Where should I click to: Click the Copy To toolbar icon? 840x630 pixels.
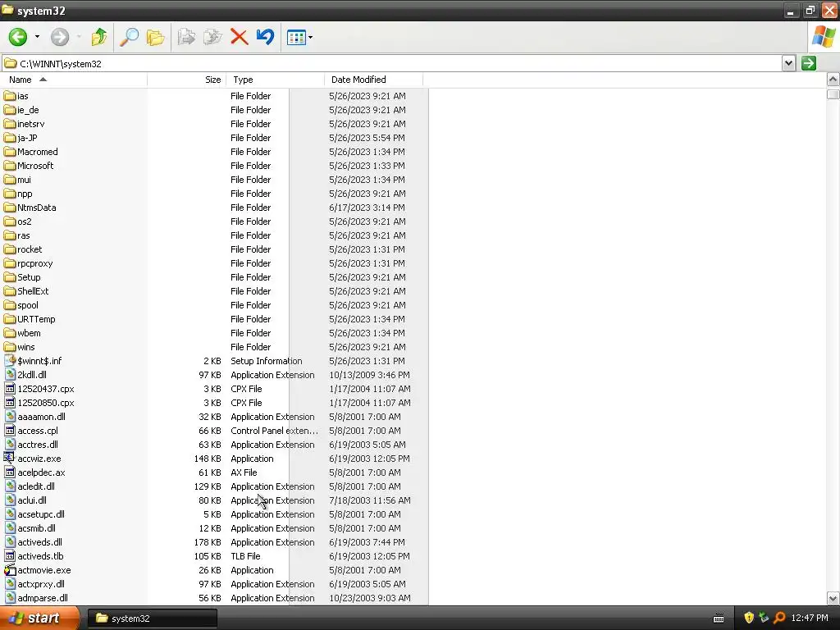(212, 37)
